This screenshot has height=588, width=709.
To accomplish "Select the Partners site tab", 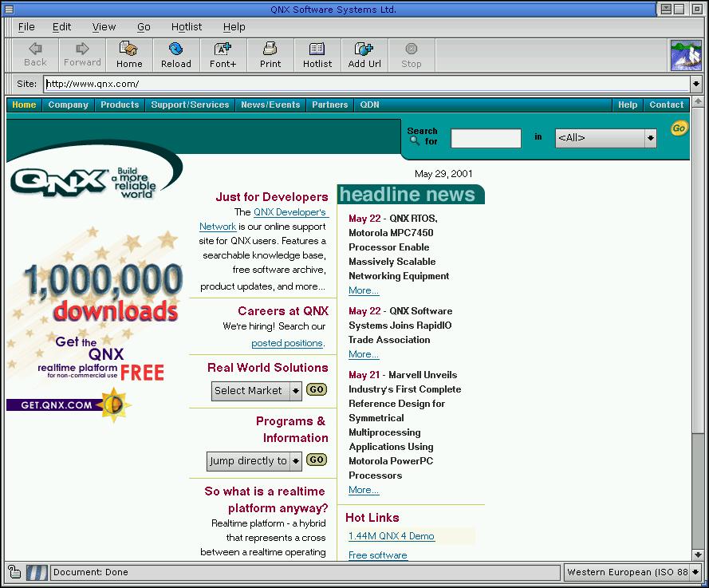I will click(329, 105).
